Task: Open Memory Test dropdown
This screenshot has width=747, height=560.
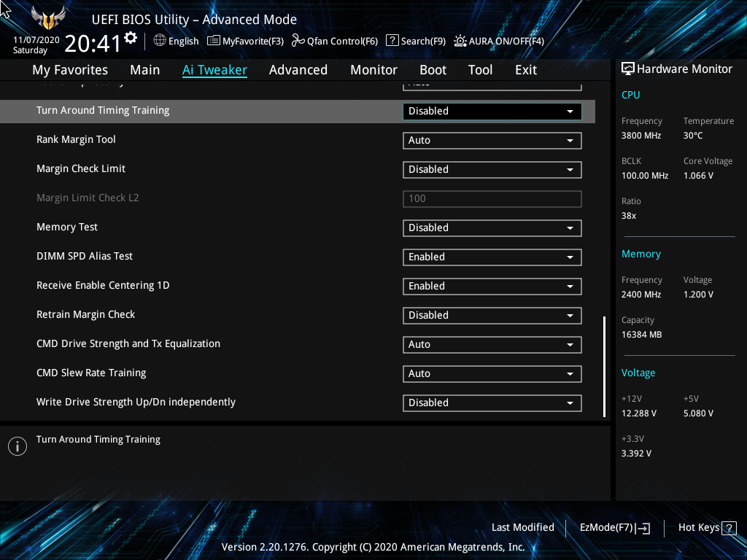Action: 492,227
